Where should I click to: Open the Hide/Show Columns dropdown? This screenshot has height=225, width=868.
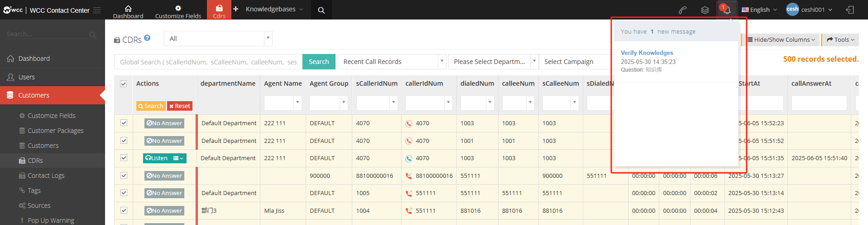coord(781,40)
